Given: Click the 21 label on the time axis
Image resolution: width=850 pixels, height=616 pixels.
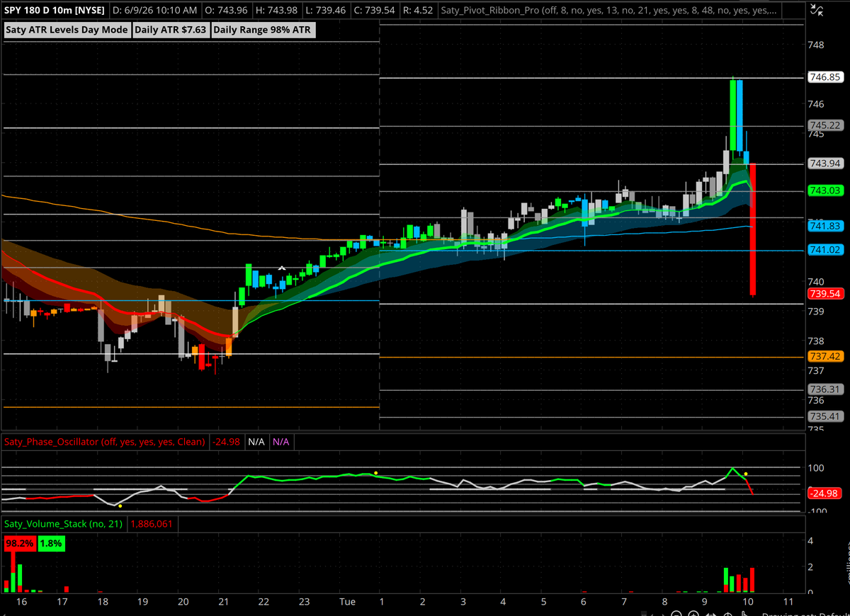Looking at the screenshot, I should pyautogui.click(x=224, y=602).
